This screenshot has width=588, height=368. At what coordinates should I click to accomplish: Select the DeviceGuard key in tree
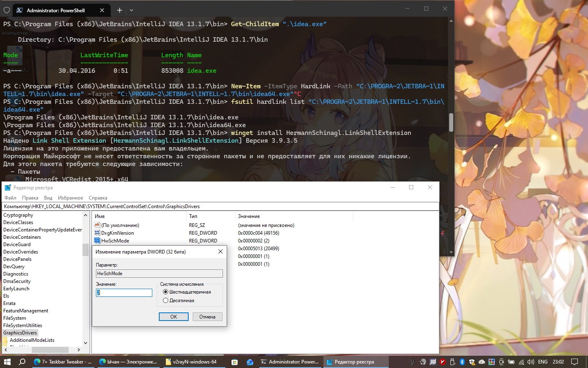pyautogui.click(x=17, y=245)
